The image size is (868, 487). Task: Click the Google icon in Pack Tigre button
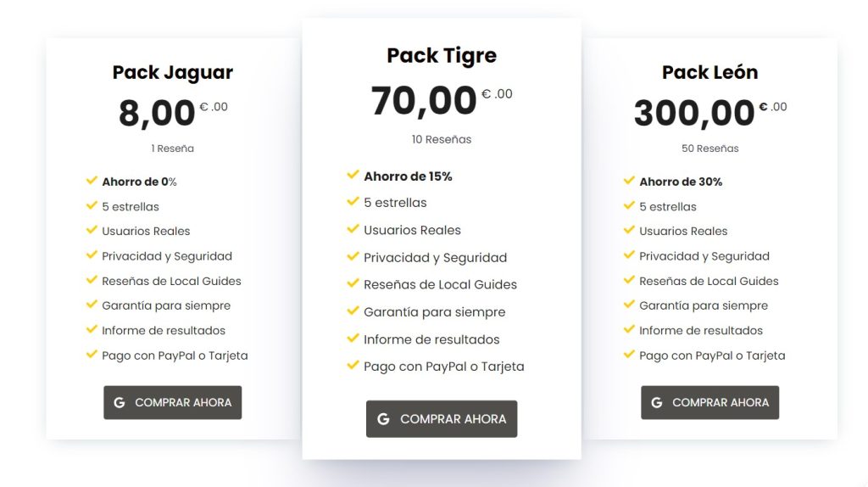pos(383,419)
